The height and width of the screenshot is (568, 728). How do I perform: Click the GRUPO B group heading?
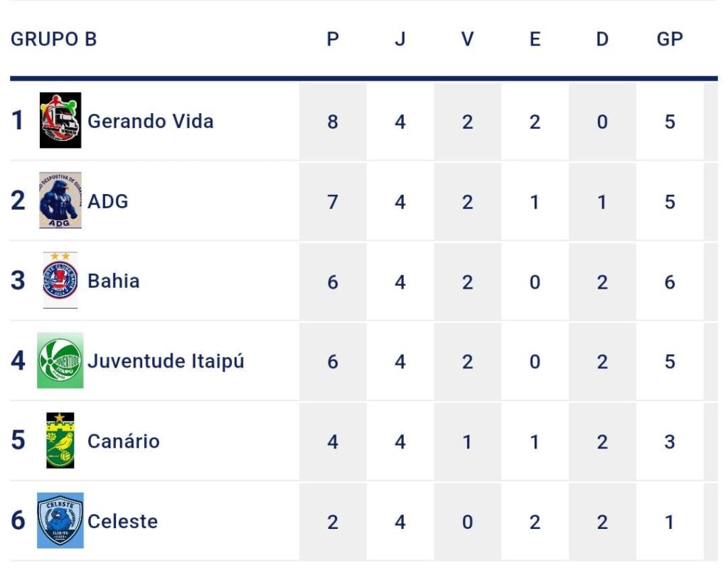tap(53, 39)
